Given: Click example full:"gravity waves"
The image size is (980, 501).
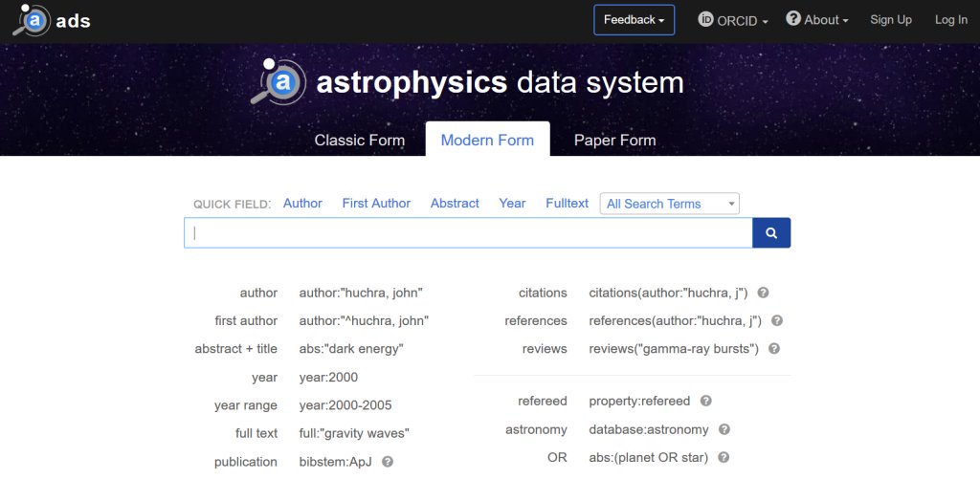Looking at the screenshot, I should click(354, 433).
